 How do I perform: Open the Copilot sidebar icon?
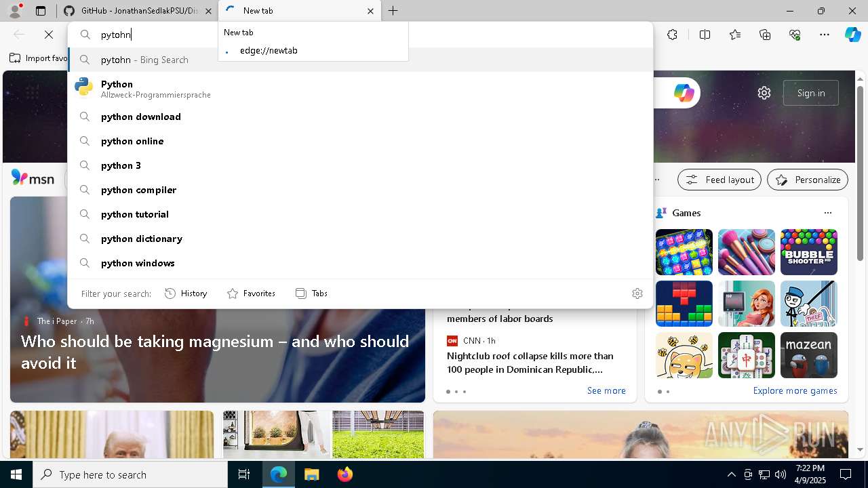click(852, 35)
